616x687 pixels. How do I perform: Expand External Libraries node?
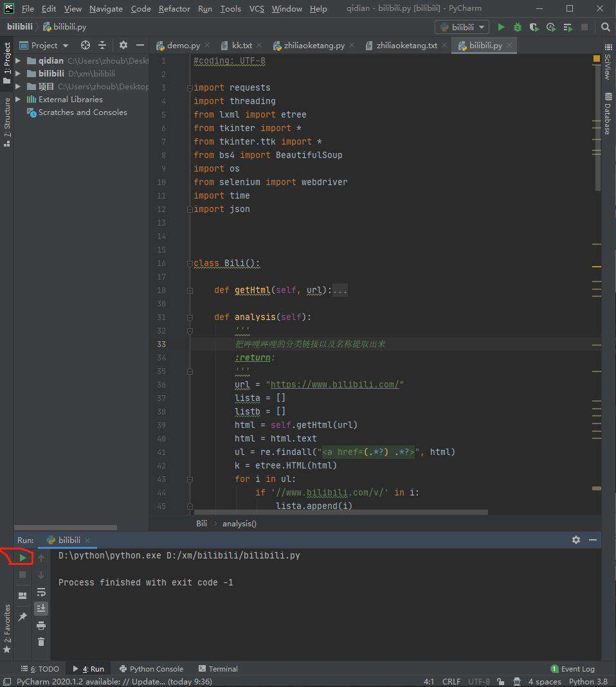(18, 100)
